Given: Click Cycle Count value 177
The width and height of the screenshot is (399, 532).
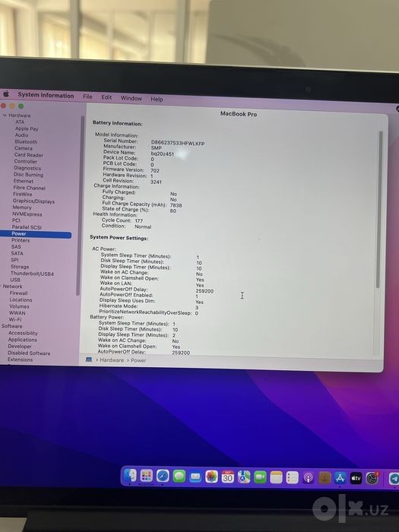Looking at the screenshot, I should 139,220.
